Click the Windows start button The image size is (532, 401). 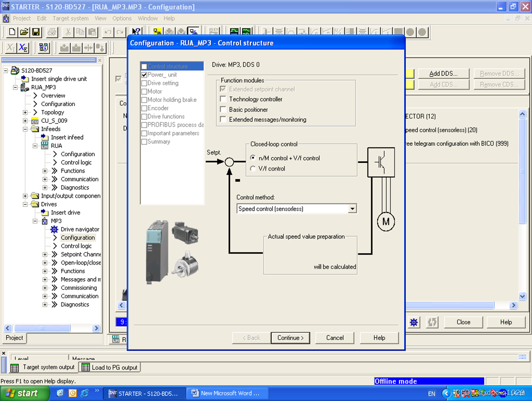pyautogui.click(x=25, y=394)
